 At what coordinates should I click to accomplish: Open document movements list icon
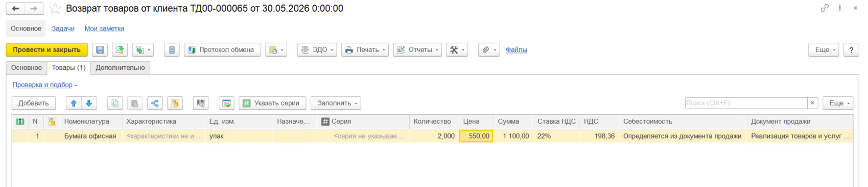click(172, 50)
